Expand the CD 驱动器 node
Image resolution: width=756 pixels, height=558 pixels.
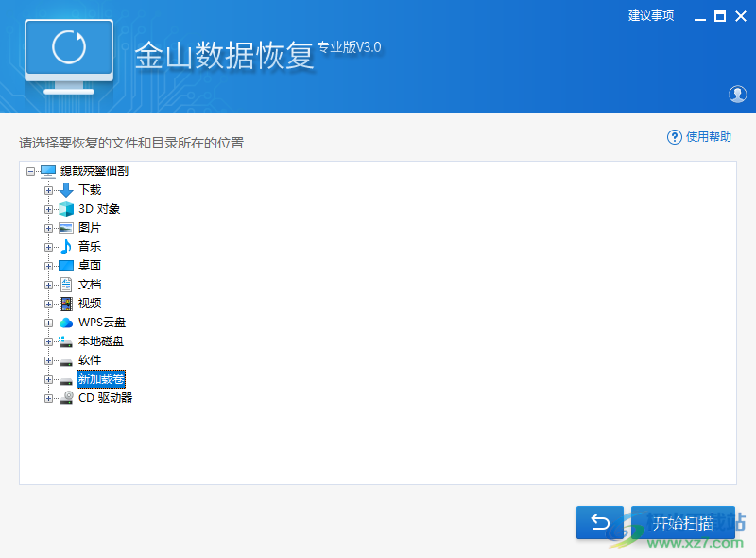(x=48, y=398)
